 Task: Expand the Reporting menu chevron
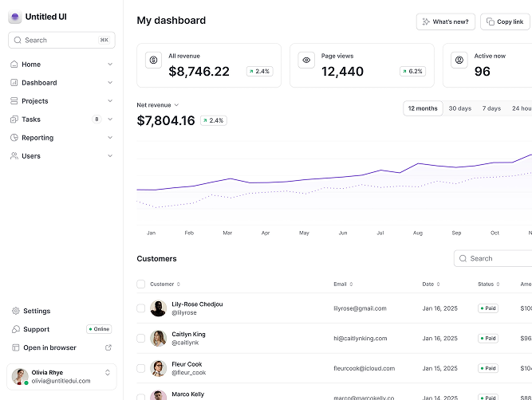click(110, 137)
